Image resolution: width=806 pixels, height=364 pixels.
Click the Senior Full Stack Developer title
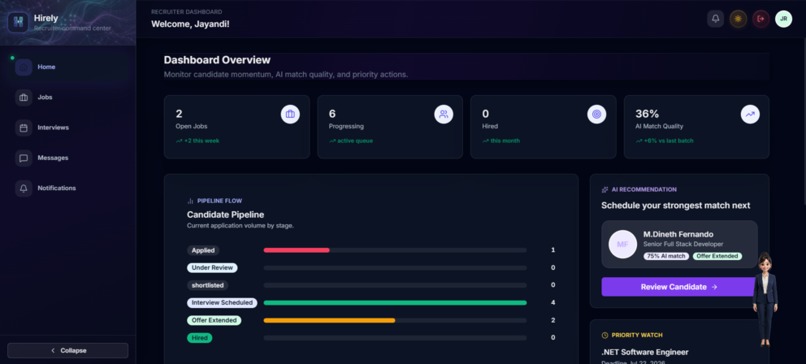(683, 244)
